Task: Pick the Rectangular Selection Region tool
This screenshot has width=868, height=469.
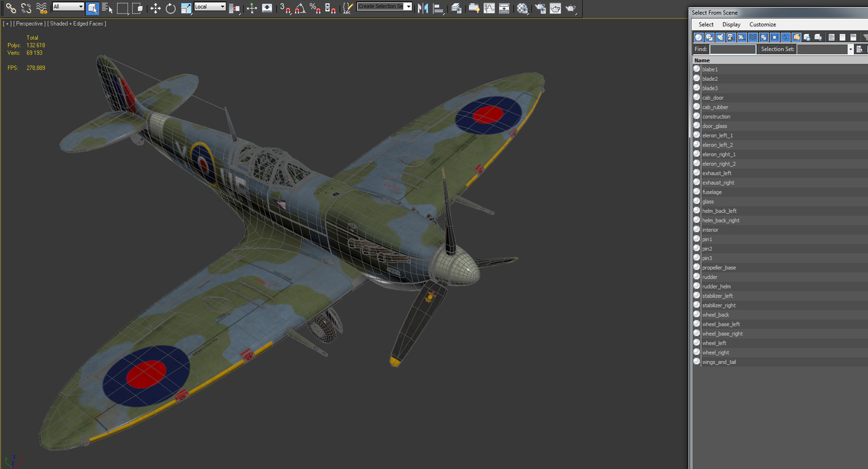Action: point(123,8)
